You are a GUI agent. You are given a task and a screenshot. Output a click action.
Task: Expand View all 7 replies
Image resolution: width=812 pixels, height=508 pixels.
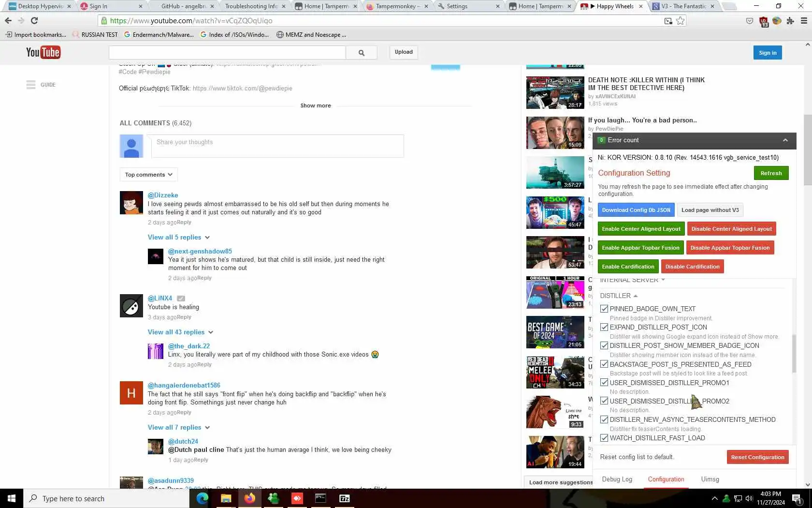[x=179, y=427]
